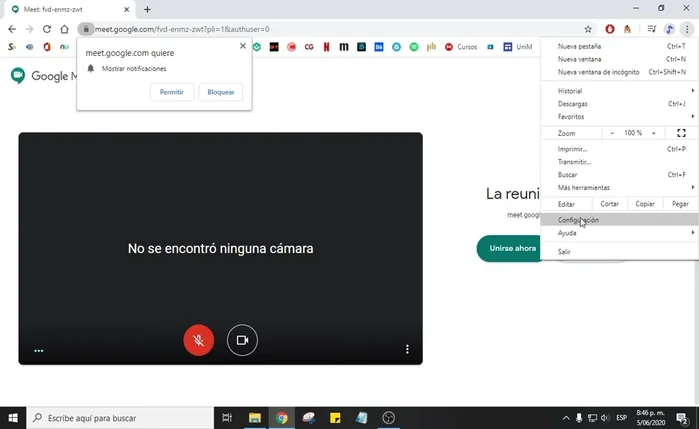The image size is (699, 429).
Task: Open the Chrome profile avatar
Action: [x=669, y=29]
